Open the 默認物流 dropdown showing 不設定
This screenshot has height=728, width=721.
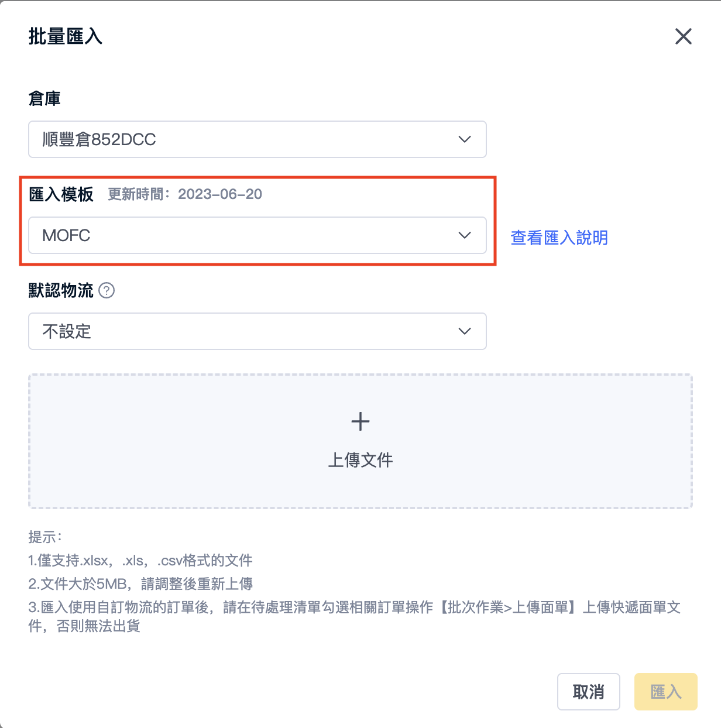pyautogui.click(x=257, y=331)
